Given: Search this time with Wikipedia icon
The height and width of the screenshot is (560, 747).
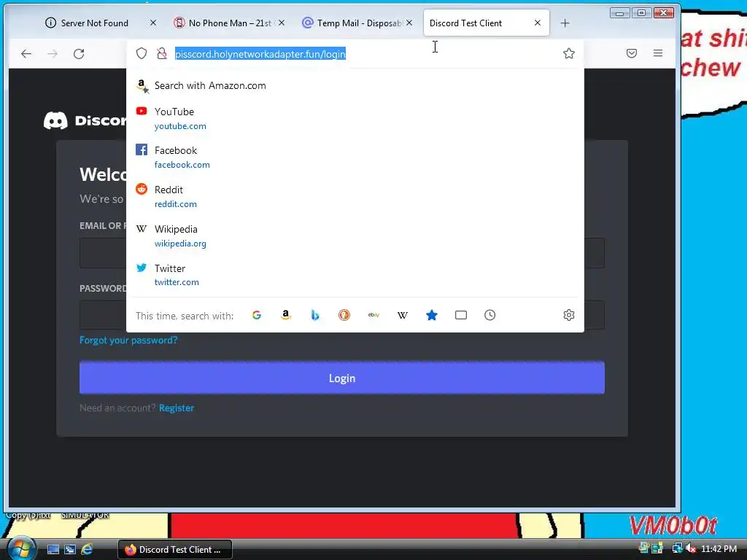Looking at the screenshot, I should (x=403, y=315).
